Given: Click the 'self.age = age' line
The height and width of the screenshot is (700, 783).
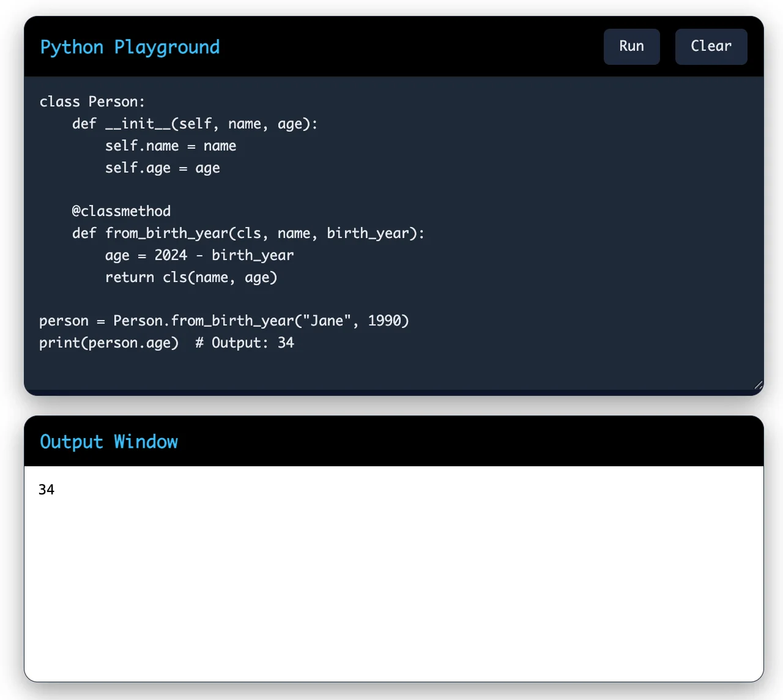Looking at the screenshot, I should (x=162, y=168).
